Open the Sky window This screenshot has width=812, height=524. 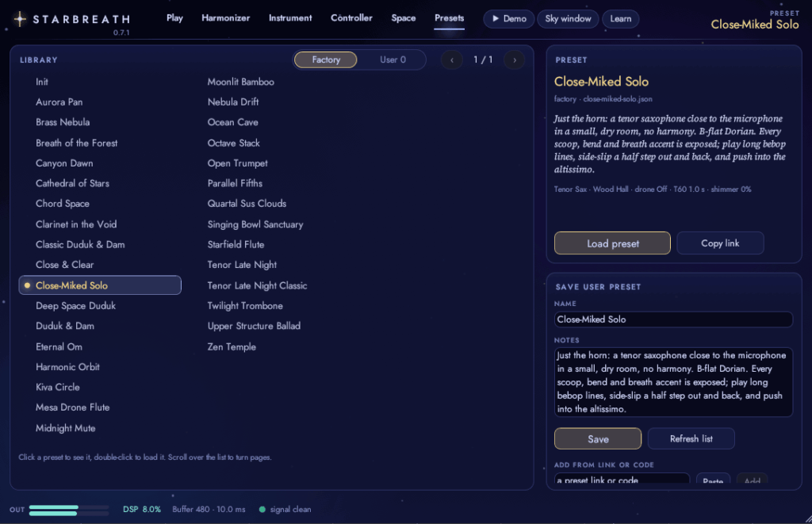(x=568, y=19)
